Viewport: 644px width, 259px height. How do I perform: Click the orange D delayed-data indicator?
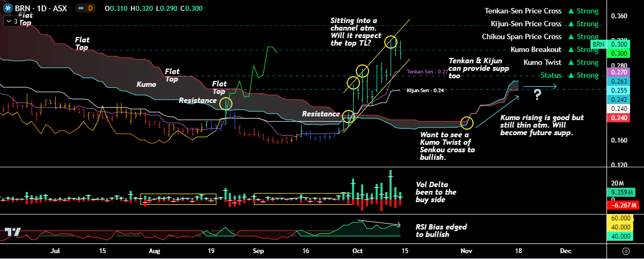[90, 9]
